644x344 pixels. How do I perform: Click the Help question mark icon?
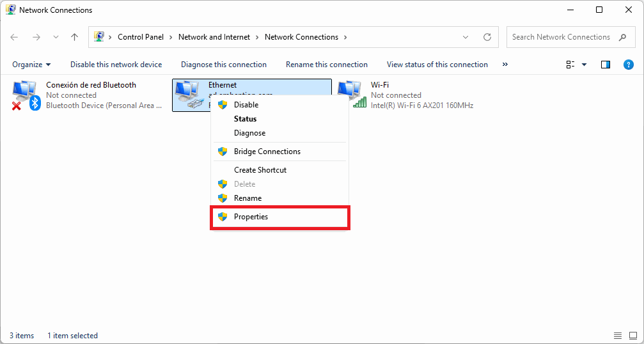click(x=628, y=65)
